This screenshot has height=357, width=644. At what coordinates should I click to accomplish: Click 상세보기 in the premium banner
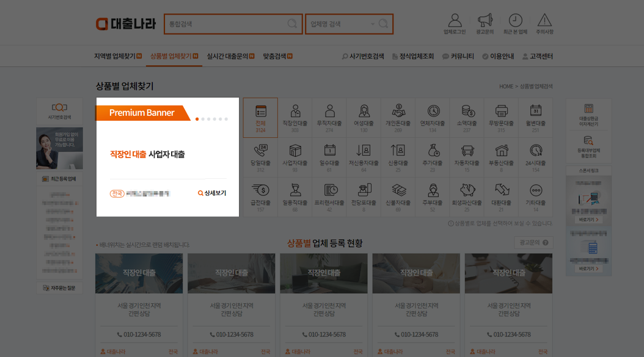[212, 192]
